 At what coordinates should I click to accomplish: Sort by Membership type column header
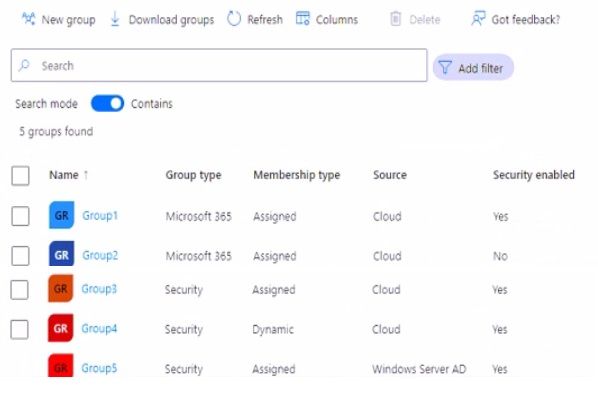[297, 175]
